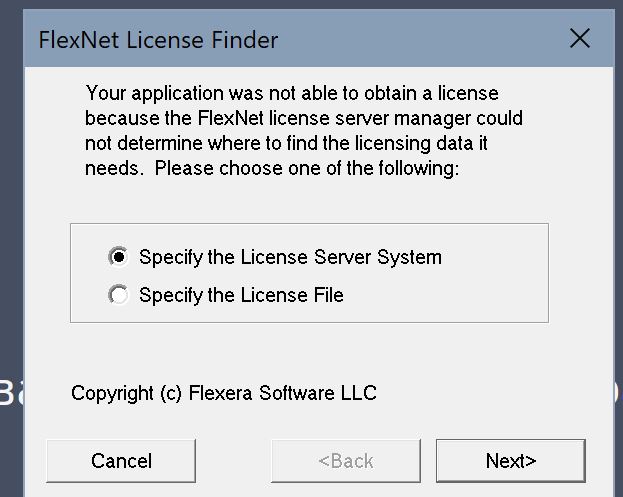
Task: Click blank space right of the Copyright text
Action: pyautogui.click(x=490, y=393)
